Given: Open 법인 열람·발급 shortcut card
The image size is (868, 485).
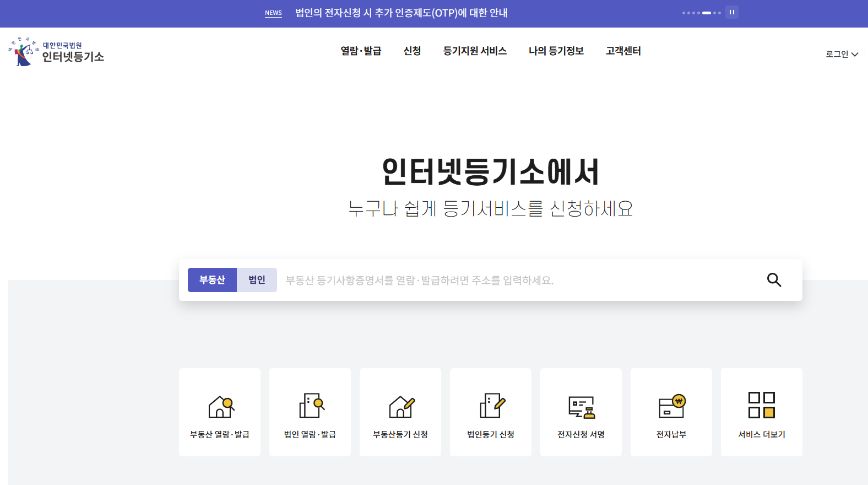Looking at the screenshot, I should pos(310,412).
